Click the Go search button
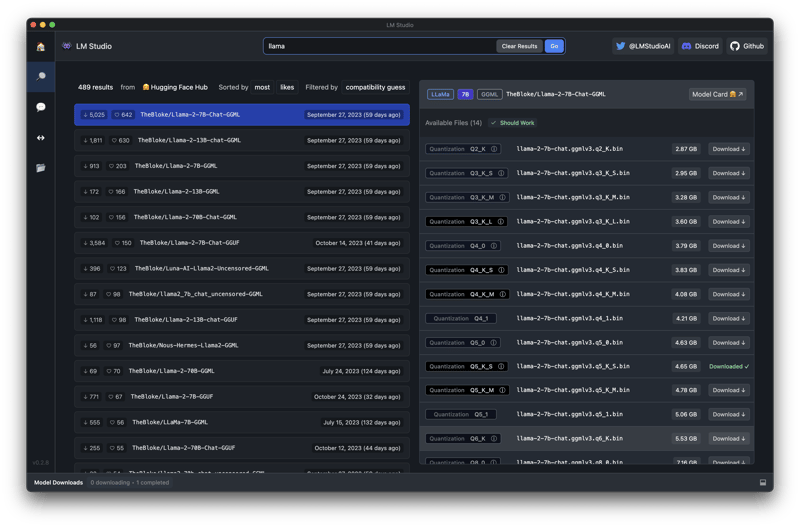The width and height of the screenshot is (800, 527). (554, 46)
